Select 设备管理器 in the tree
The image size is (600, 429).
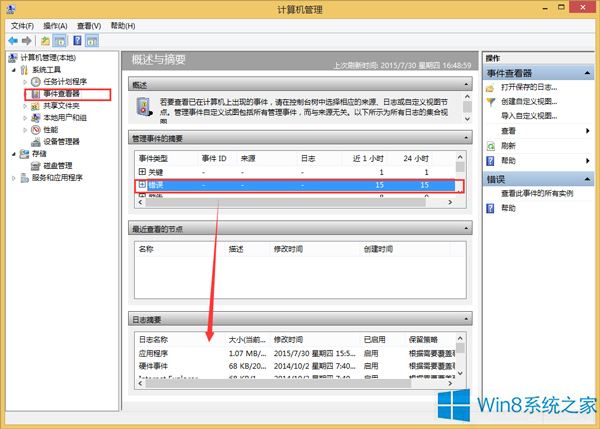[x=61, y=142]
